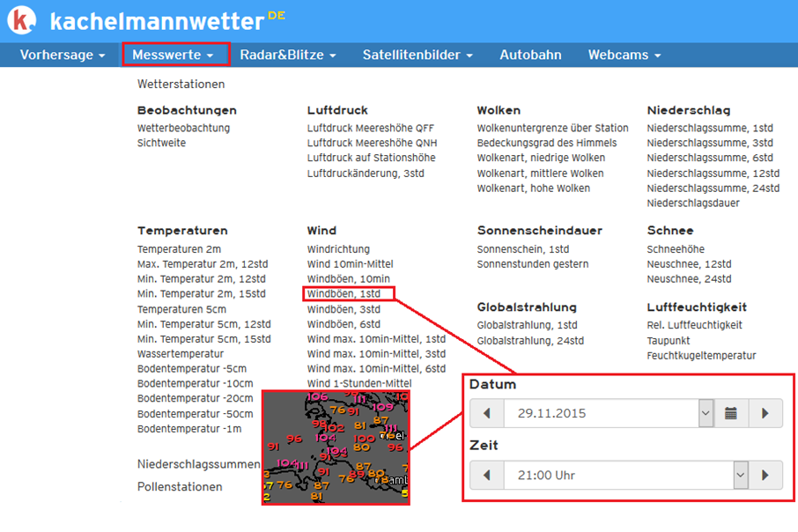The width and height of the screenshot is (798, 532).
Task: Step back one hour in Zeit
Action: [x=487, y=475]
